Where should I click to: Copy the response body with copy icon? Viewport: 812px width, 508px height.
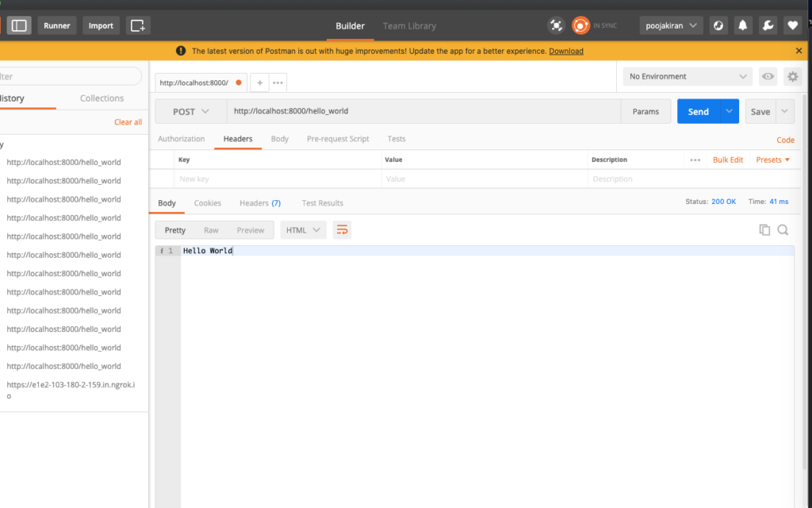(764, 229)
